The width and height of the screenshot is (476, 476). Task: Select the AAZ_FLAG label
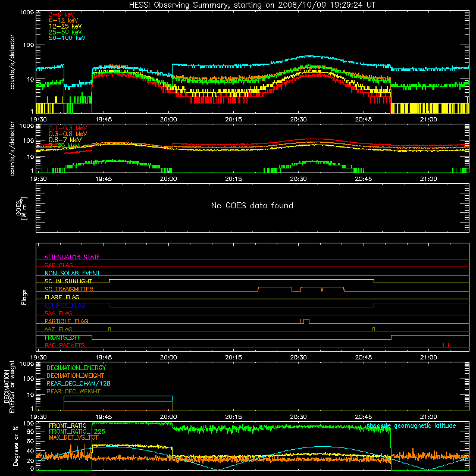click(x=58, y=329)
